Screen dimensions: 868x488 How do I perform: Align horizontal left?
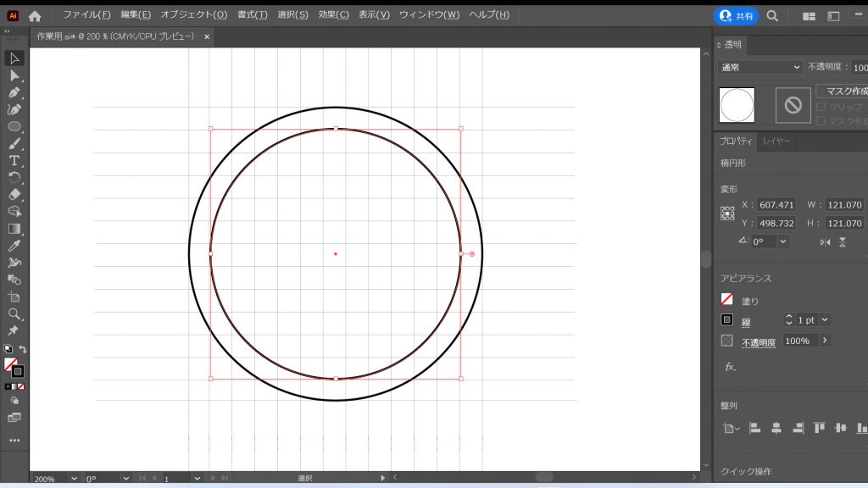[754, 428]
